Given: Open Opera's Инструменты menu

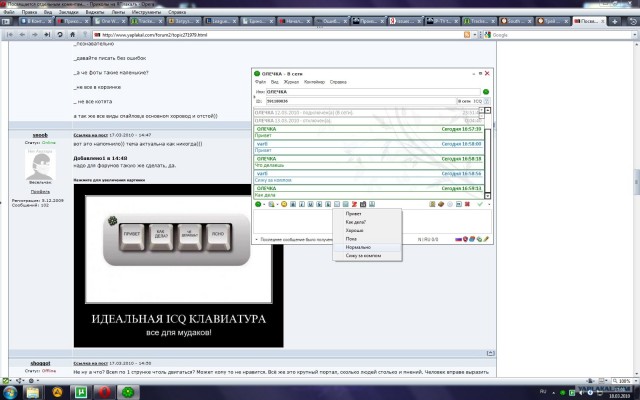Looking at the screenshot, I should (x=146, y=12).
